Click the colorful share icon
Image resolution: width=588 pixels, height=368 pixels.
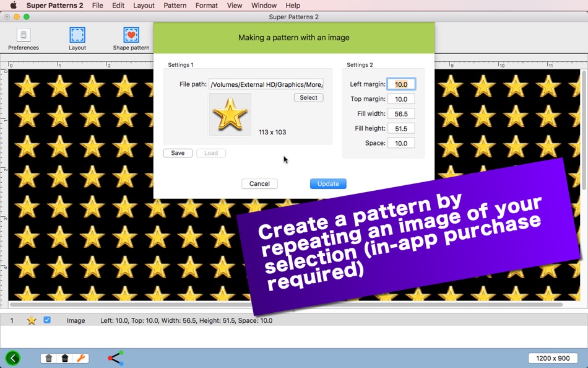pos(116,358)
